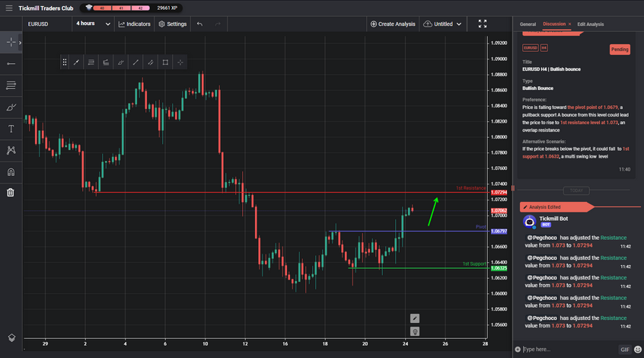Click the Tickmill Bot name
The width and height of the screenshot is (644, 358).
click(x=553, y=219)
